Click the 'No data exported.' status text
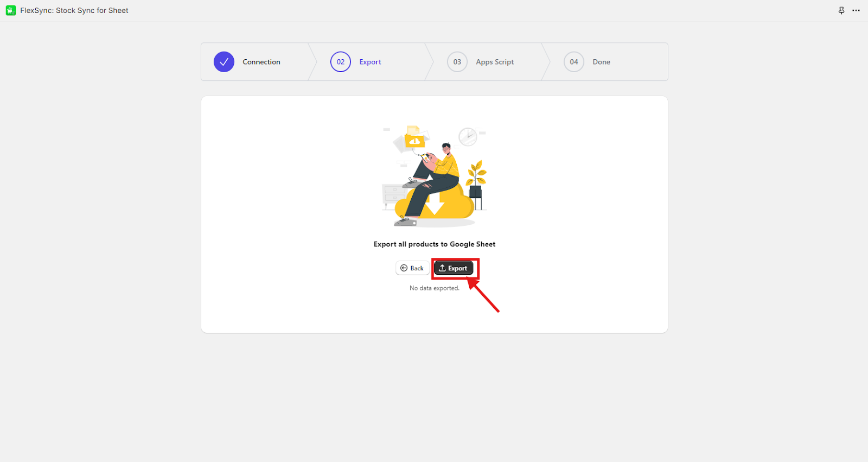Screen dimensions: 868x462 pos(435,288)
